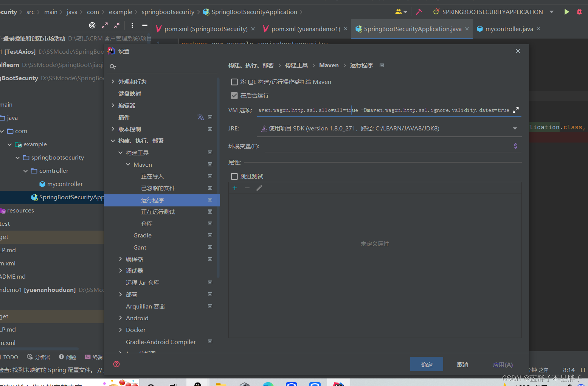Close the mycontroller.java tab
Screen dimensions: 588x386
538,29
